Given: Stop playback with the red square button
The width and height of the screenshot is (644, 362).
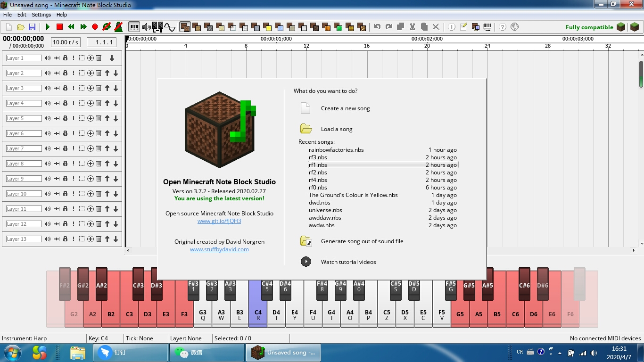Looking at the screenshot, I should tap(59, 27).
